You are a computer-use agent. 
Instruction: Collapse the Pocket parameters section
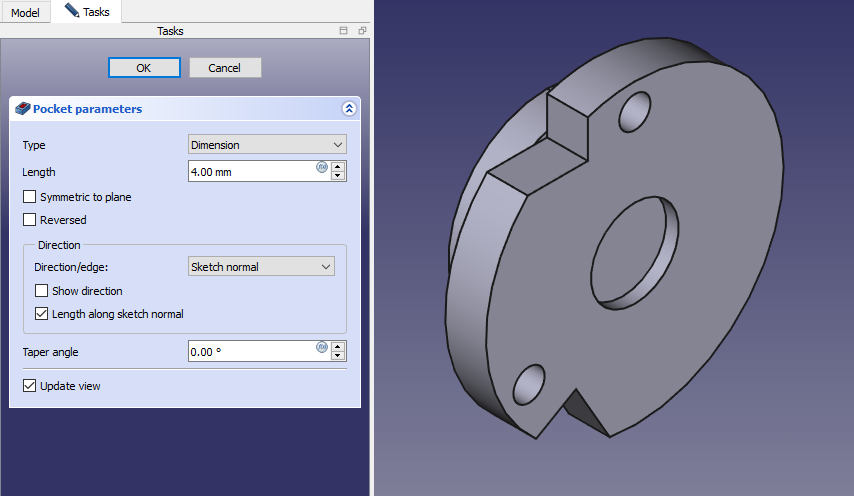[x=348, y=109]
